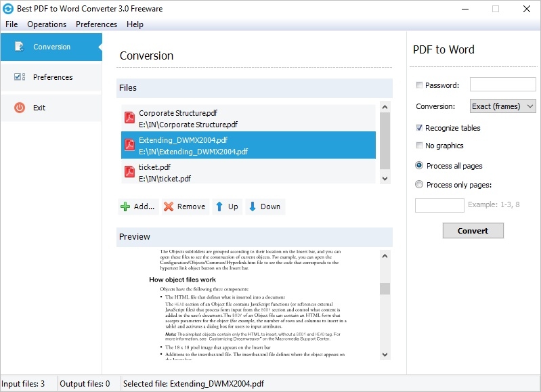Image resolution: width=541 pixels, height=392 pixels.
Task: Click Input files: 3 status entry
Action: click(23, 384)
